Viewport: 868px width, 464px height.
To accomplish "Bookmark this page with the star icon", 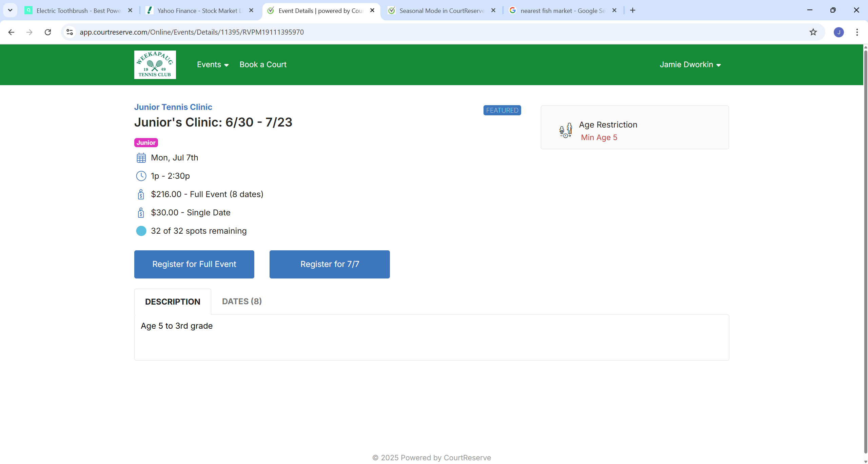I will (813, 32).
